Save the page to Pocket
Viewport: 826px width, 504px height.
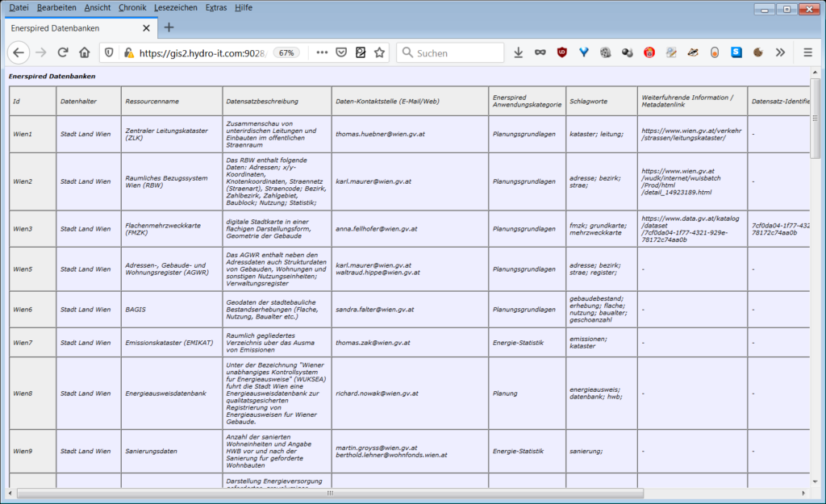(x=341, y=52)
